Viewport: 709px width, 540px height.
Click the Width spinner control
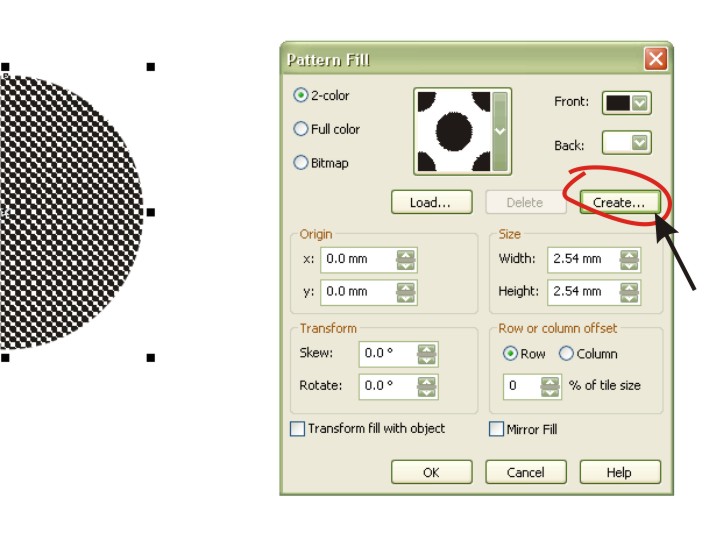tap(628, 259)
